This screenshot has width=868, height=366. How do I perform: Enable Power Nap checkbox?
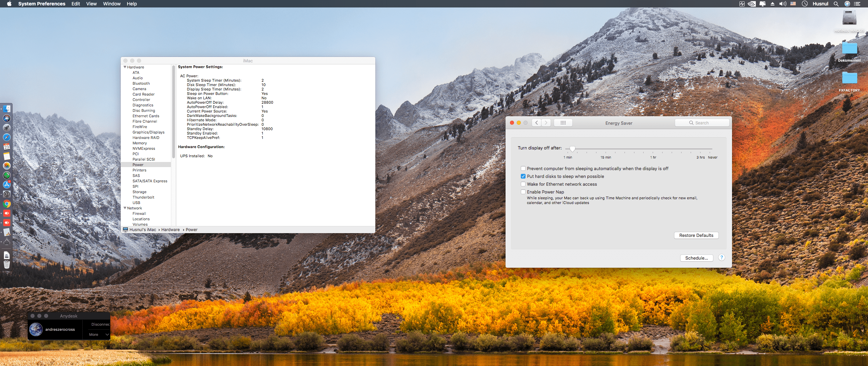pyautogui.click(x=523, y=192)
